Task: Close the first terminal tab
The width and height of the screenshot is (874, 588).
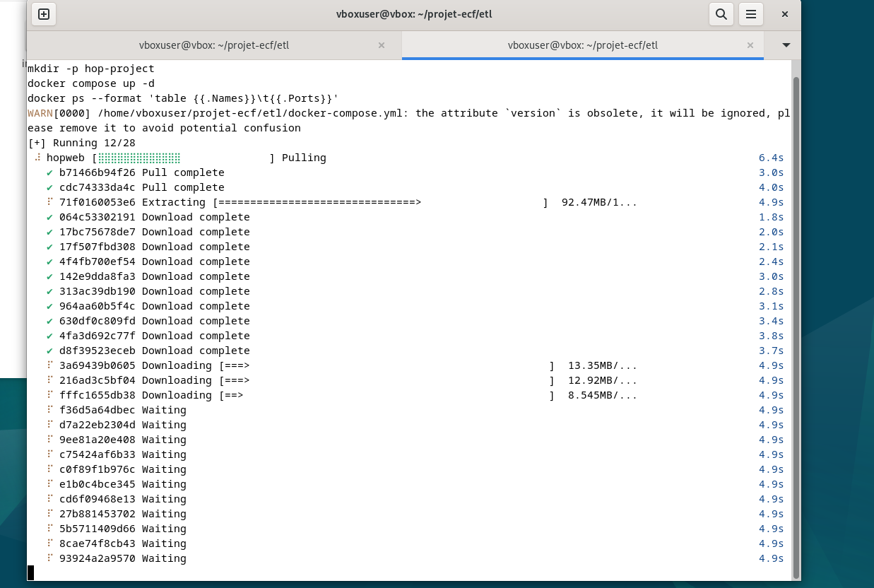Action: pyautogui.click(x=382, y=45)
